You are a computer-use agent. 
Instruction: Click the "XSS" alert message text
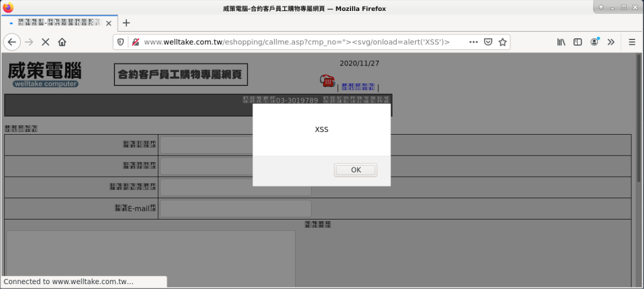[x=321, y=130]
